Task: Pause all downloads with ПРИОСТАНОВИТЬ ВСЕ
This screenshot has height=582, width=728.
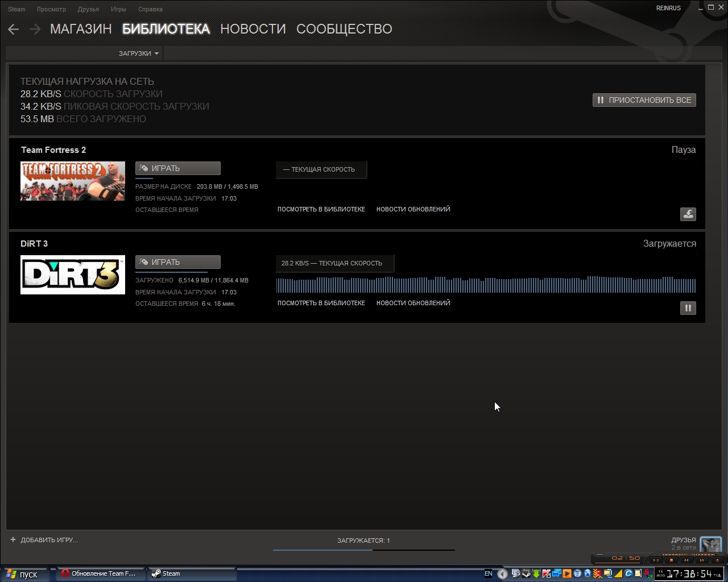Action: click(x=644, y=100)
